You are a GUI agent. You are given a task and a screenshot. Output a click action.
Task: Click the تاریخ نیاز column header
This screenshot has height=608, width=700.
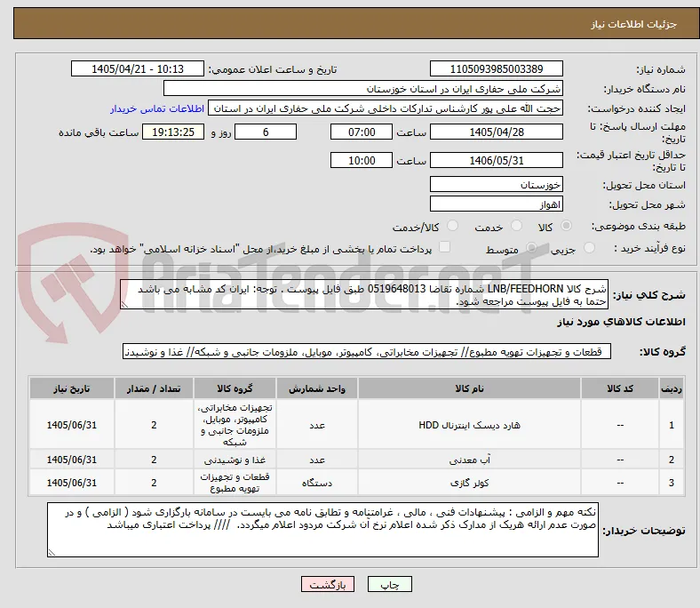(x=72, y=388)
